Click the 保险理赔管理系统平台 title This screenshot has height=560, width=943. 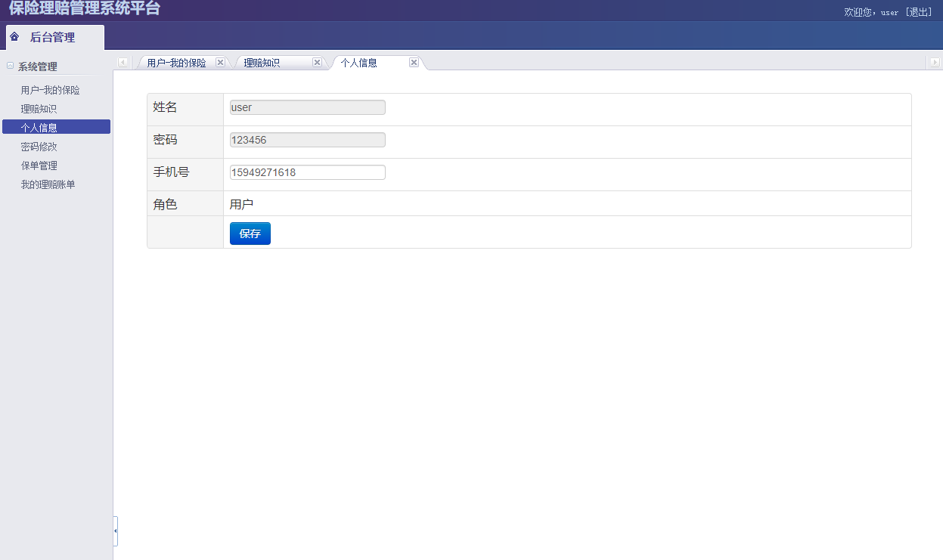[x=85, y=8]
